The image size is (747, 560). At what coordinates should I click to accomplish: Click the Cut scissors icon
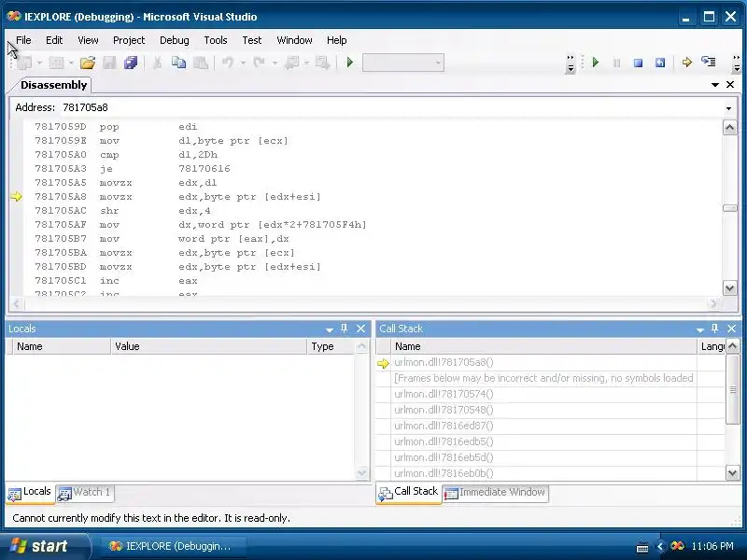(x=157, y=63)
